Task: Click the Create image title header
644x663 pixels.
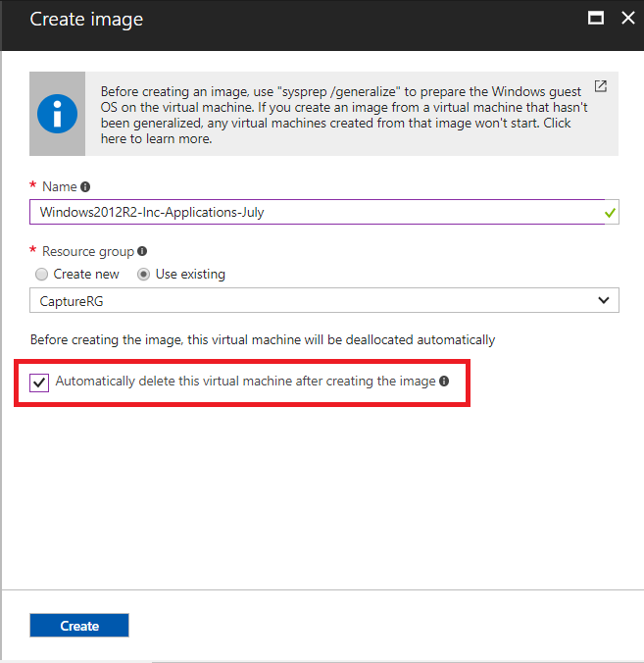Action: (86, 20)
